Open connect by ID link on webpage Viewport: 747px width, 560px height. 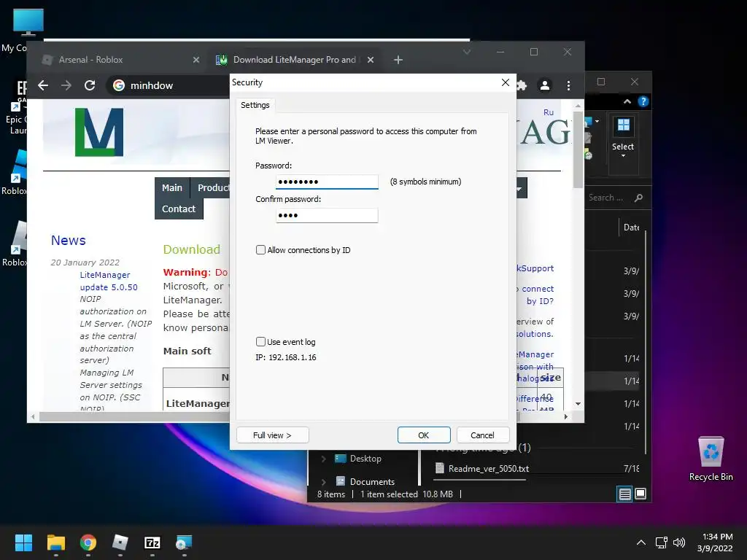536,295
